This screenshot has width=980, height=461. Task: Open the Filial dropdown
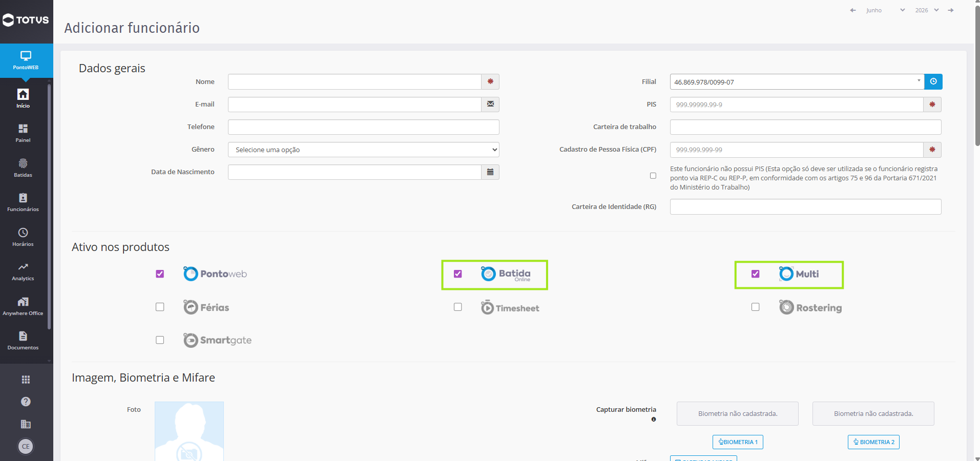[x=797, y=82]
